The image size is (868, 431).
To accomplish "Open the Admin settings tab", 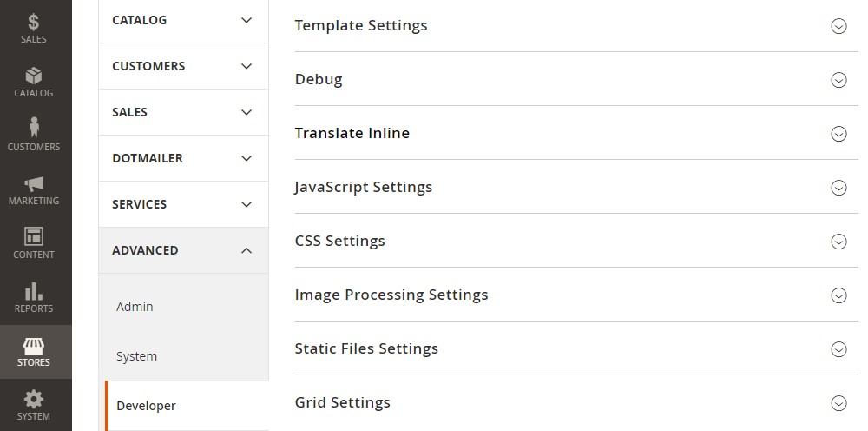I will 135,307.
